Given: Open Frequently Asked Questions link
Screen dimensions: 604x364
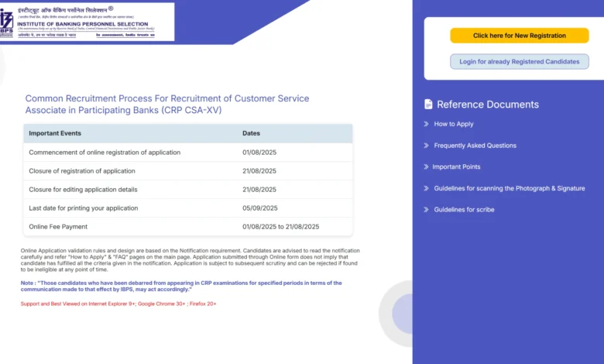Looking at the screenshot, I should (x=475, y=146).
